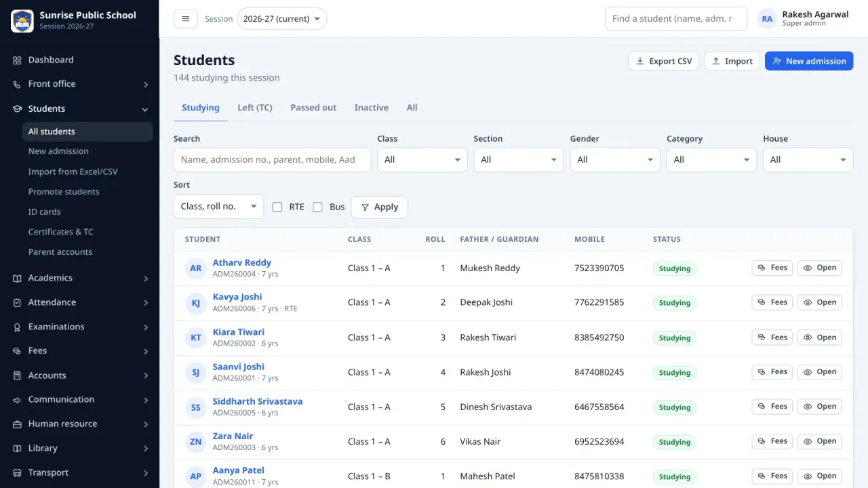Click the Library book icon
Viewport: 868px width, 488px height.
(x=17, y=449)
